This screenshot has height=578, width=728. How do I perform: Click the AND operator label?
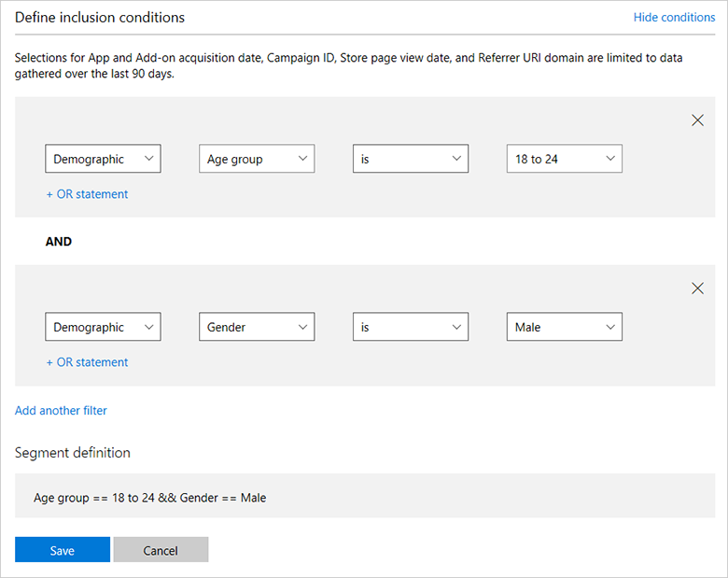pyautogui.click(x=59, y=242)
